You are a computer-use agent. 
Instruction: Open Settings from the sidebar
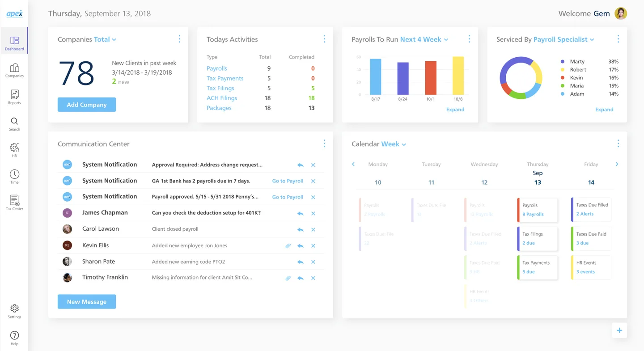pyautogui.click(x=14, y=311)
